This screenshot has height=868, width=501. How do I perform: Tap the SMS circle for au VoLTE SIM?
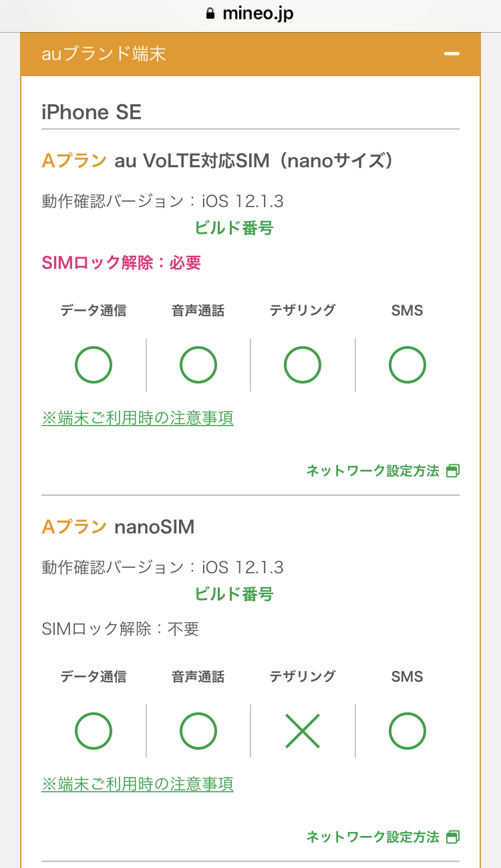pyautogui.click(x=407, y=365)
